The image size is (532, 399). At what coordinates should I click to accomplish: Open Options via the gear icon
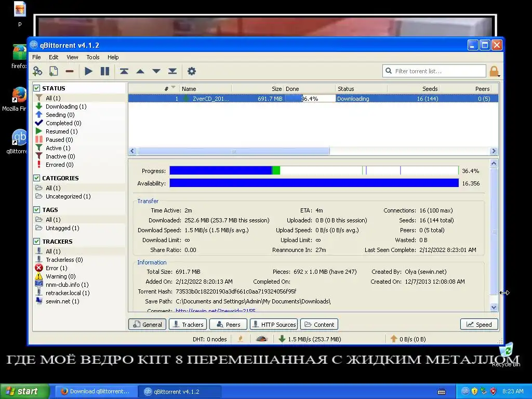pos(192,71)
